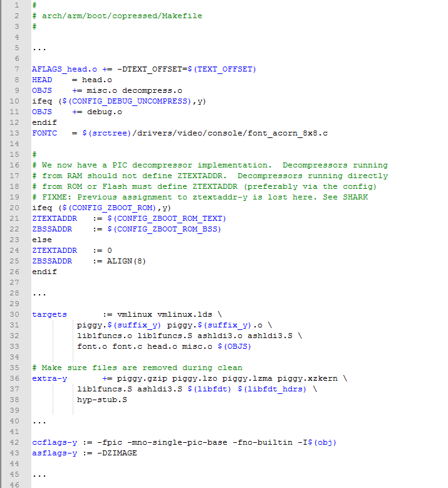Image resolution: width=448 pixels, height=488 pixels.
Task: Click 'endif' on line 12
Action: point(44,122)
